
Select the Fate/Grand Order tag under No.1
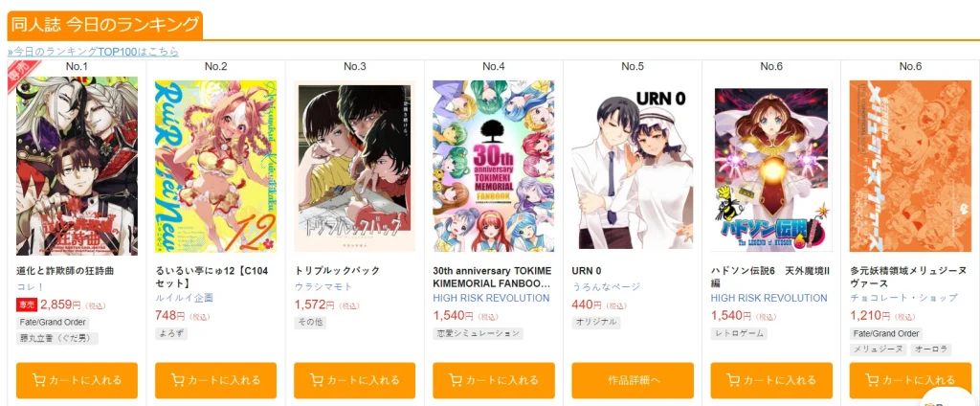pos(53,323)
